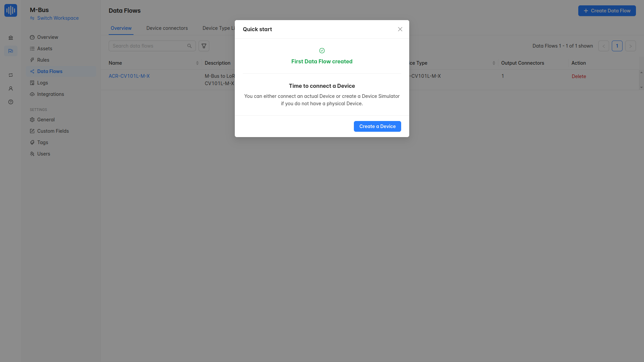644x362 pixels.
Task: Delete the ACR-CV101L-M-X data flow
Action: point(579,76)
